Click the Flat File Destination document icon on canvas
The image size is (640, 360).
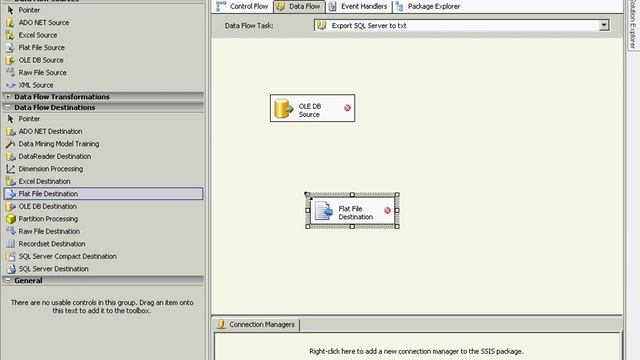coord(324,211)
